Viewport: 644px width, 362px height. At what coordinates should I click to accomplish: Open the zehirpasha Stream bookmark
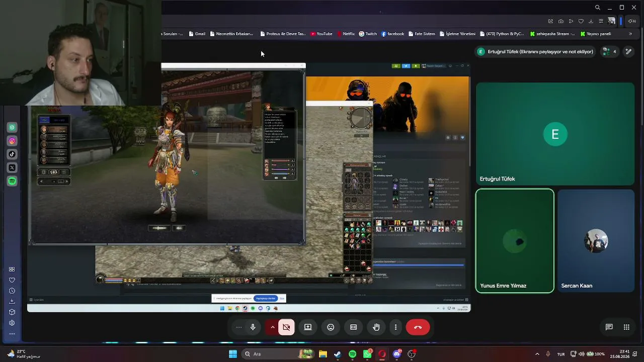coord(552,34)
